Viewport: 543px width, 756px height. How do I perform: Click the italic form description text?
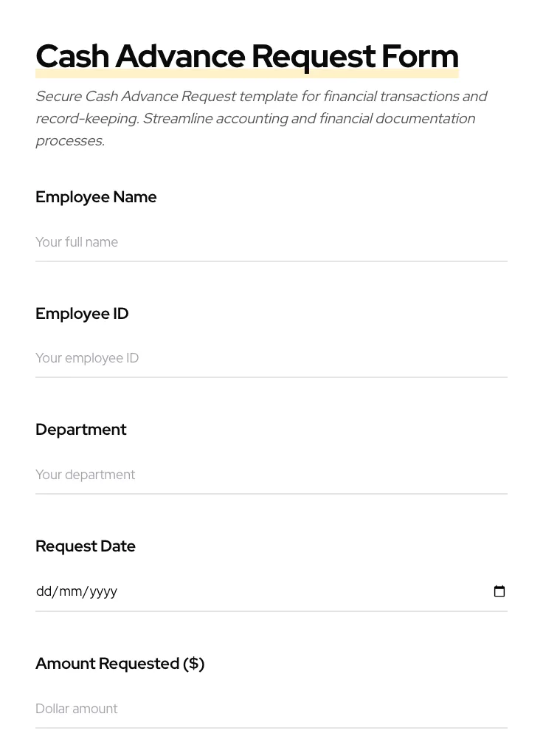pyautogui.click(x=261, y=118)
